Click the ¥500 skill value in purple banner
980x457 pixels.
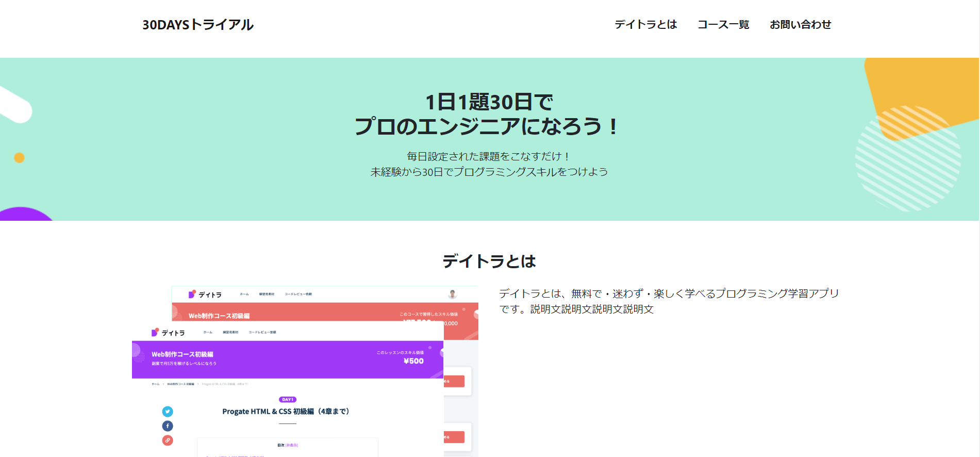click(413, 361)
